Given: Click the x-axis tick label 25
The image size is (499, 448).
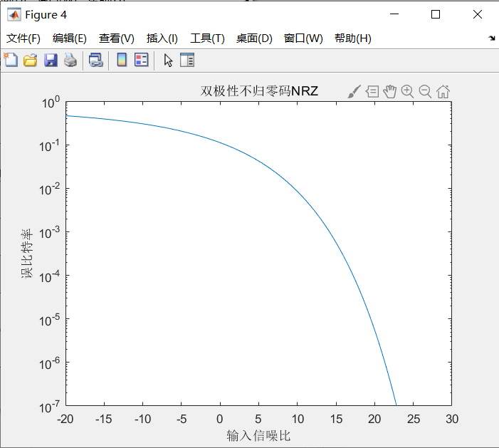Looking at the screenshot, I should 414,419.
